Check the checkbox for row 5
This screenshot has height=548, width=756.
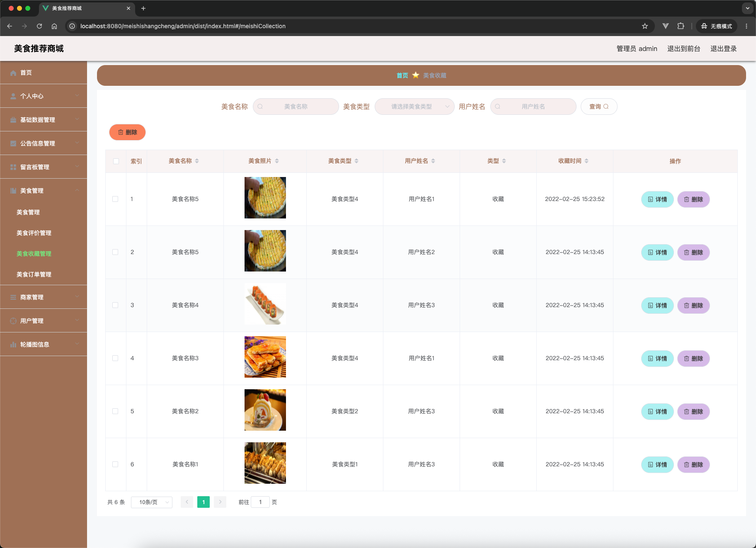(x=115, y=411)
